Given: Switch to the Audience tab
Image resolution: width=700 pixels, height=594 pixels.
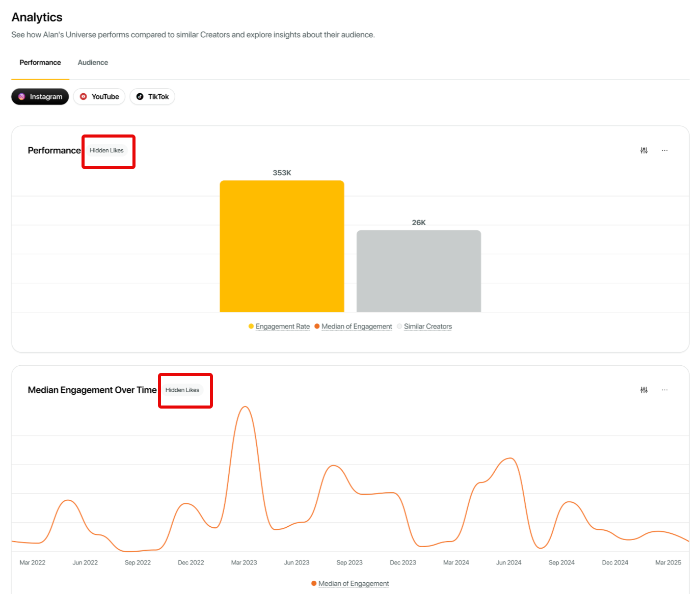Looking at the screenshot, I should click(x=93, y=63).
